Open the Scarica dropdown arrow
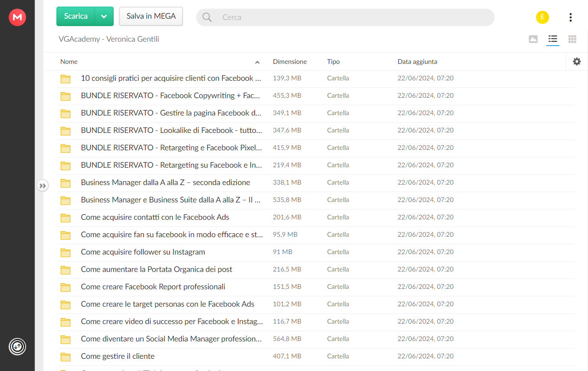Image resolution: width=588 pixels, height=371 pixels. click(104, 16)
